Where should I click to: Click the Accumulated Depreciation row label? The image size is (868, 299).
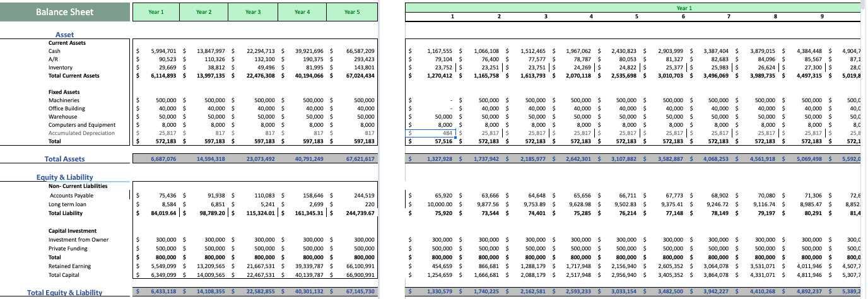point(82,133)
